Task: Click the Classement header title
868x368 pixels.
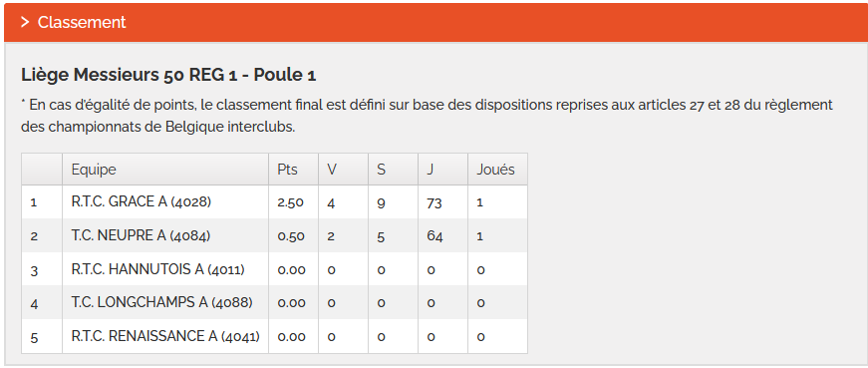Action: pos(82,22)
